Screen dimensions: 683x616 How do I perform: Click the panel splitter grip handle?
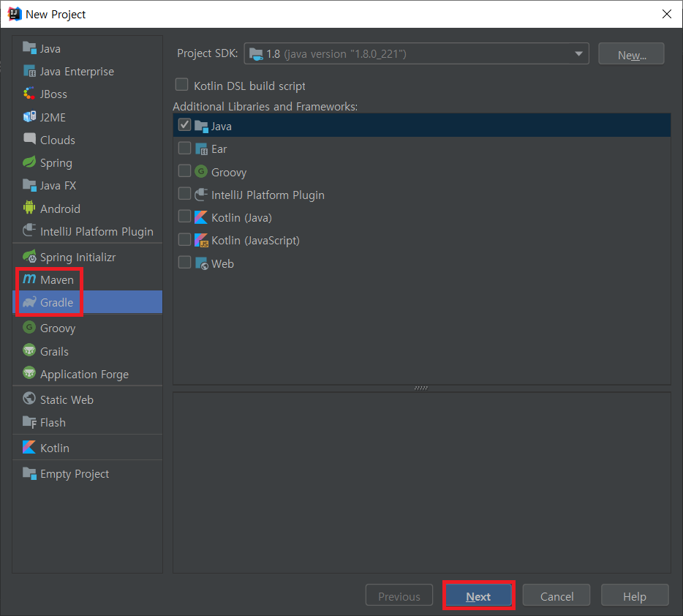click(x=421, y=388)
